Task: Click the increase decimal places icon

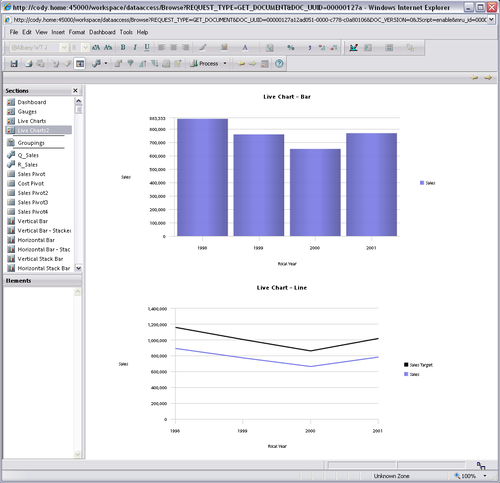Action: pyautogui.click(x=322, y=47)
